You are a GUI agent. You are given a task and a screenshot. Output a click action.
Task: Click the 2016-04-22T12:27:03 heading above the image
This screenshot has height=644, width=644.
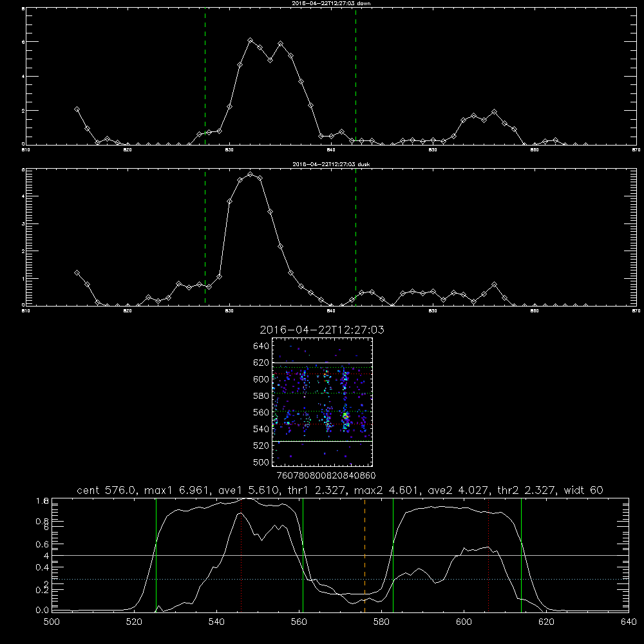click(x=322, y=330)
